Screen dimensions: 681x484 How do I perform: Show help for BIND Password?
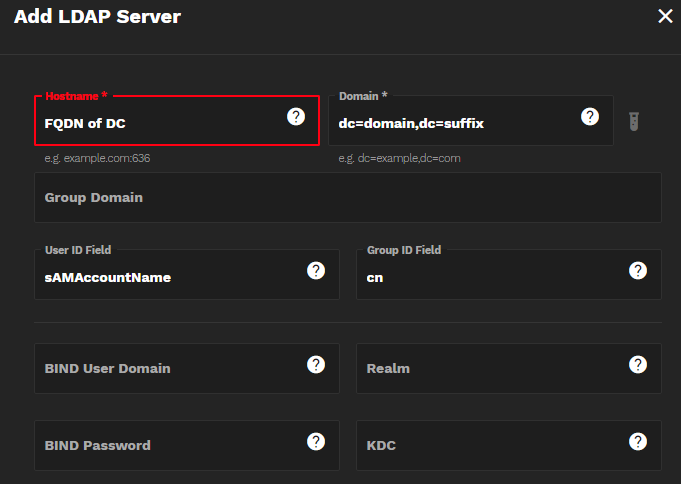(x=316, y=441)
